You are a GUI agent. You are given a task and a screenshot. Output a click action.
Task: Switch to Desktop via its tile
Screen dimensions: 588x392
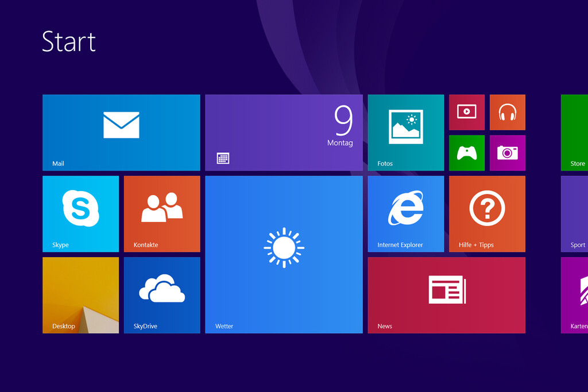coord(80,295)
